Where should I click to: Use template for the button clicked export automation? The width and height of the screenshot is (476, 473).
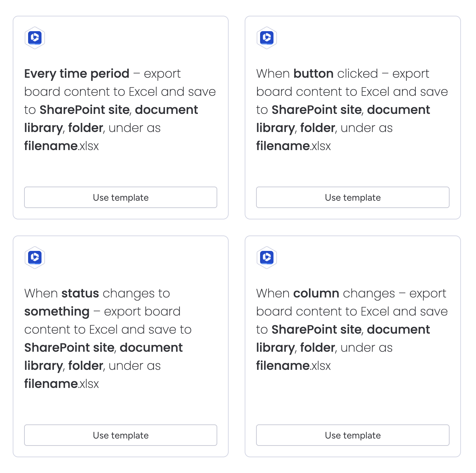pos(352,197)
